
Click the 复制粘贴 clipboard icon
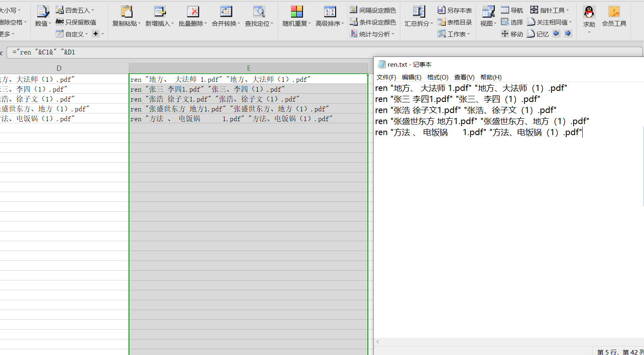(127, 11)
